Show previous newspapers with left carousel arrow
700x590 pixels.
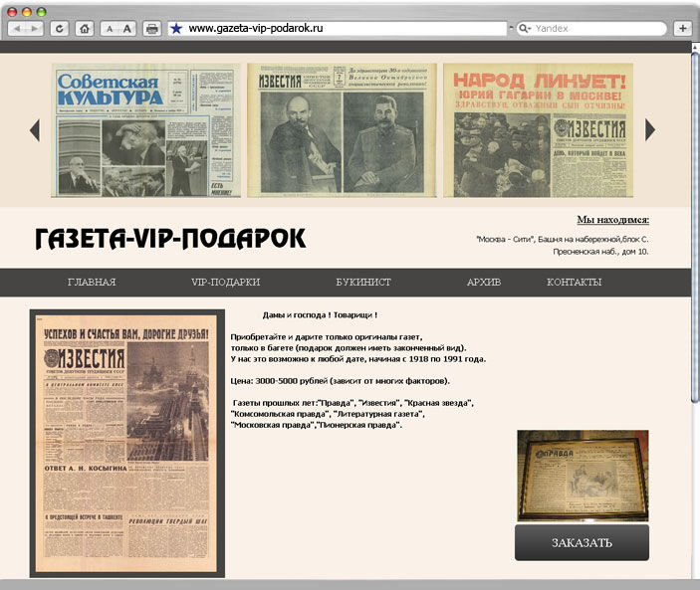click(35, 130)
